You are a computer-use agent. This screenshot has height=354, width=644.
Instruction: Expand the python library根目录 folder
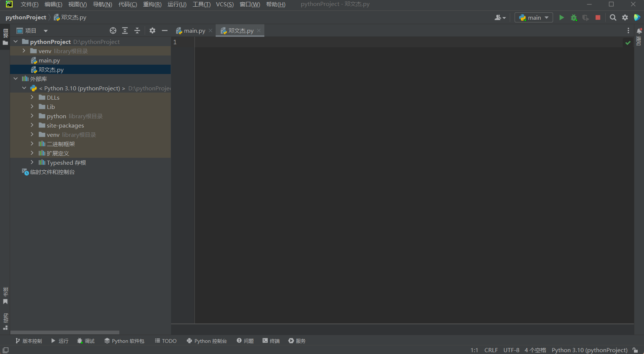32,116
